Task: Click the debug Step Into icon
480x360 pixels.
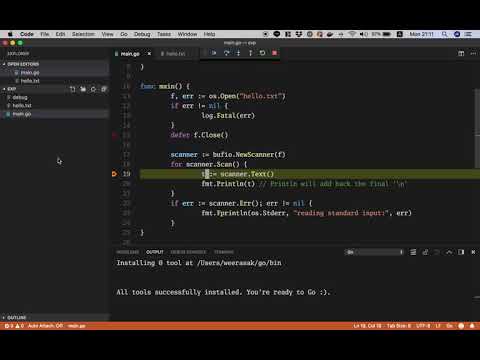Action: [x=238, y=53]
